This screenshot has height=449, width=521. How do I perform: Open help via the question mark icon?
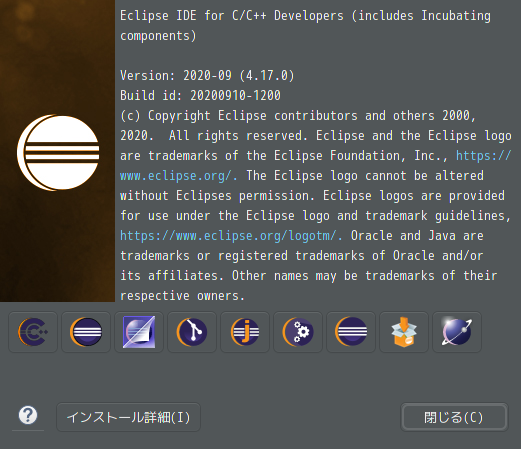pos(28,415)
